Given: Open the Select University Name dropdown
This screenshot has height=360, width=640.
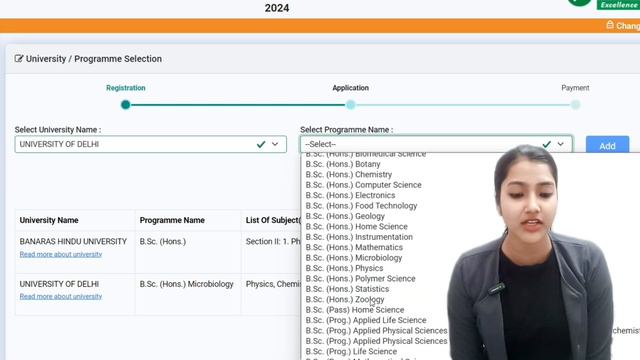Looking at the screenshot, I should pyautogui.click(x=151, y=144).
